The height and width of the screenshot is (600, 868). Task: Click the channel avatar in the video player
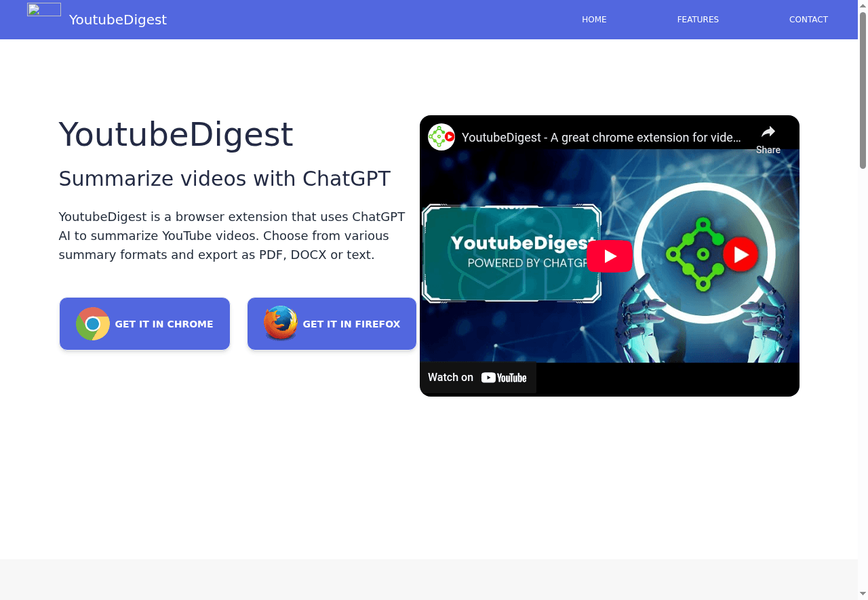[441, 137]
